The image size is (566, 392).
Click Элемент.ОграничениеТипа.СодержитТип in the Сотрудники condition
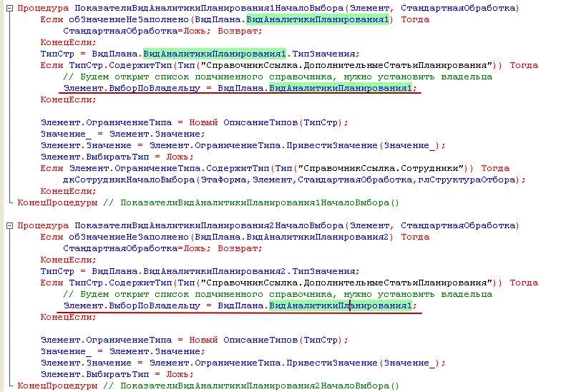pos(170,168)
